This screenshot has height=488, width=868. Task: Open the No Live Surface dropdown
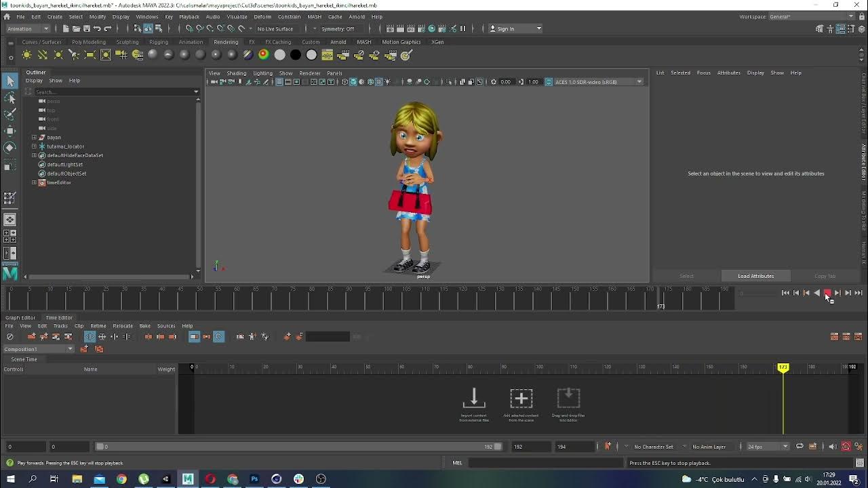point(276,28)
